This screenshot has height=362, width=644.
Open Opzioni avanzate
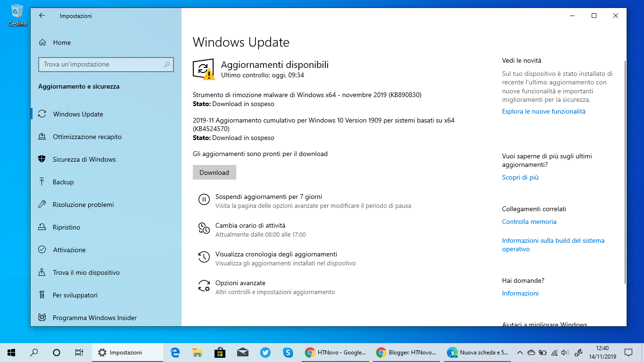coord(240,283)
